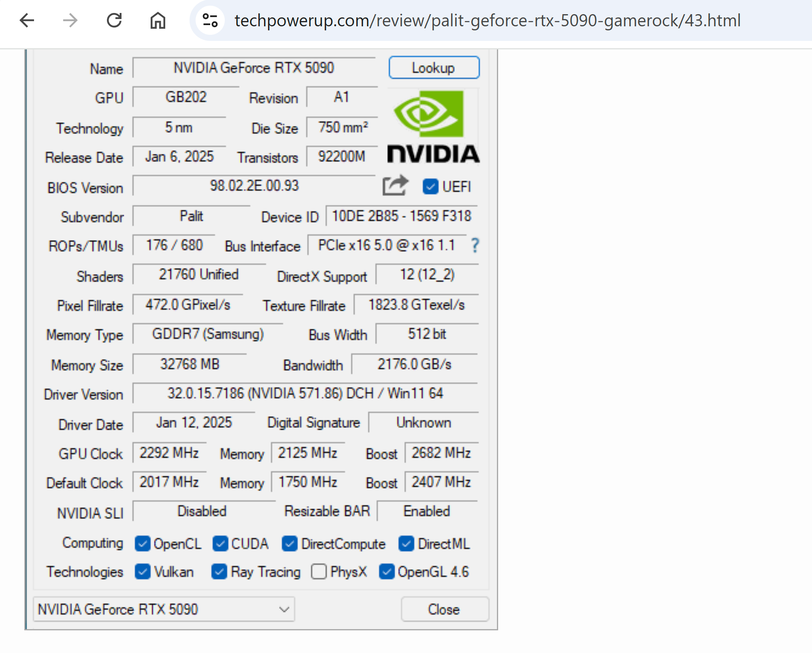
Task: Click Release Date value Jan 6, 2025
Action: [x=179, y=157]
